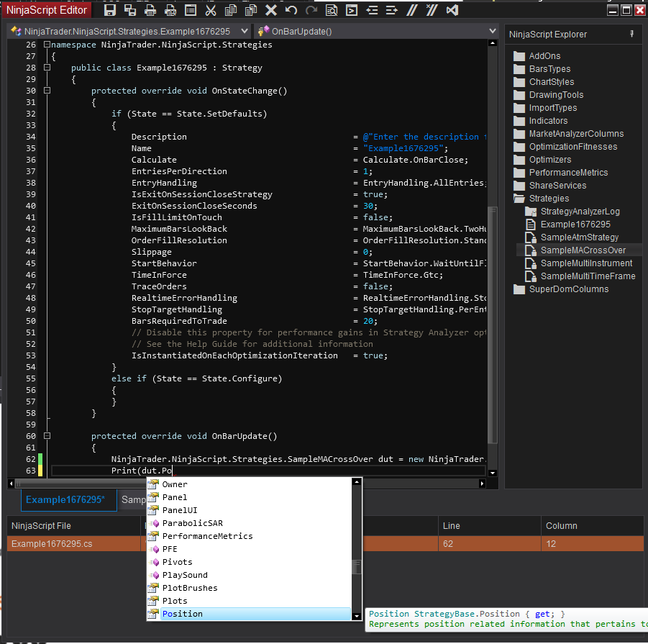
Task: Collapse the OnStateChange method at line 30
Action: (47, 91)
